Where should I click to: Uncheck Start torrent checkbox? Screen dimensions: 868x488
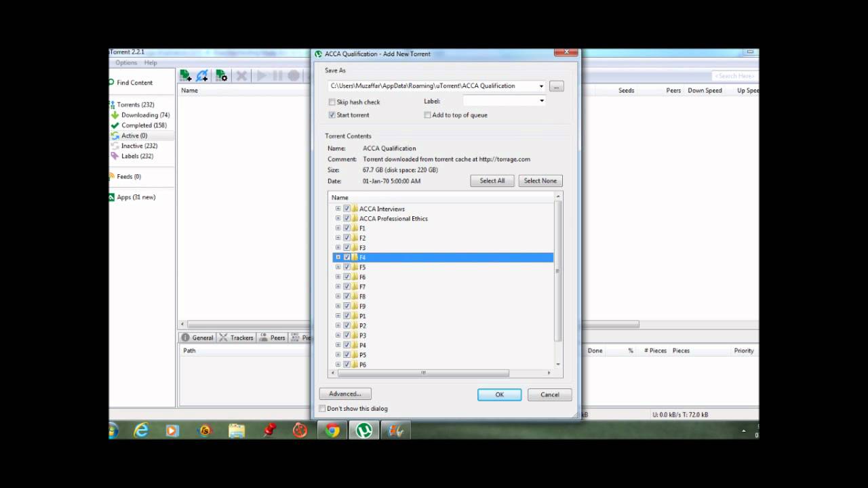332,115
